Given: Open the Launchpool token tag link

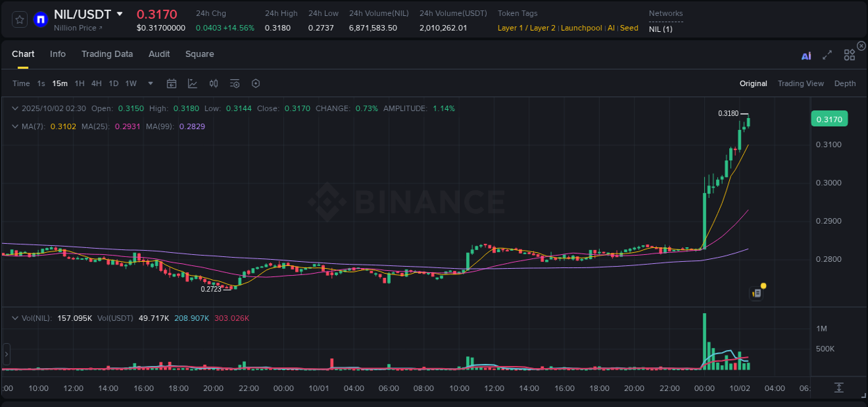Looking at the screenshot, I should pos(581,28).
